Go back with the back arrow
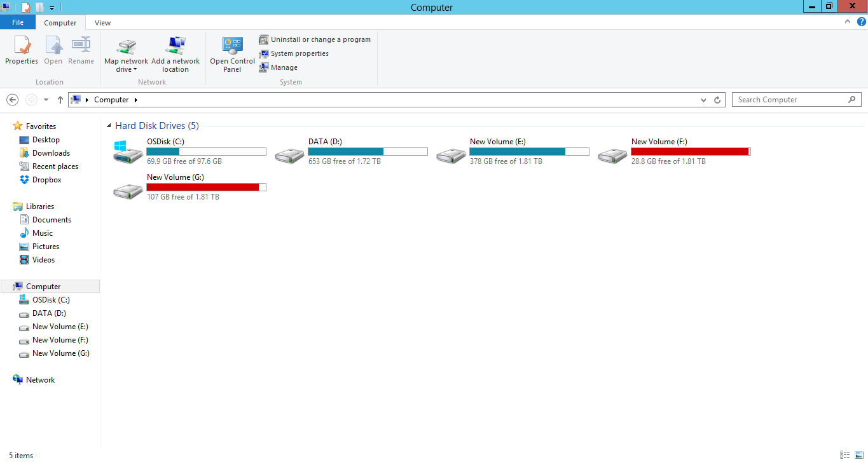The height and width of the screenshot is (462, 868). pyautogui.click(x=12, y=100)
